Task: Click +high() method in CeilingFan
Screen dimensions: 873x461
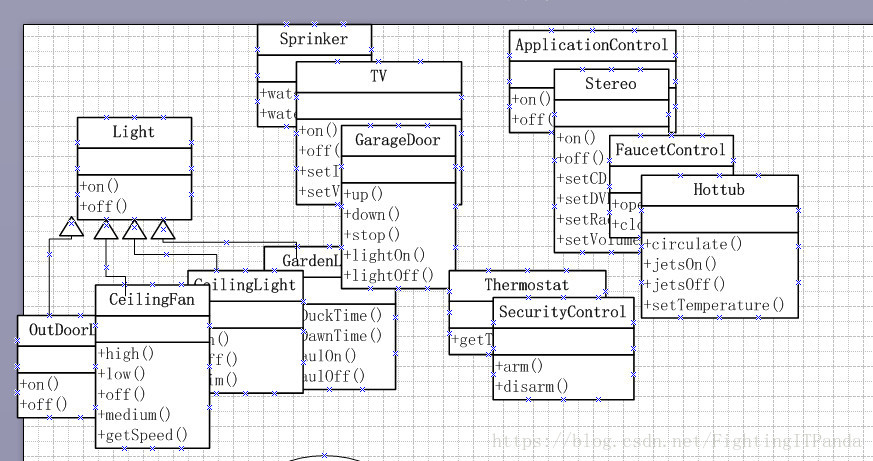Action: coord(126,354)
